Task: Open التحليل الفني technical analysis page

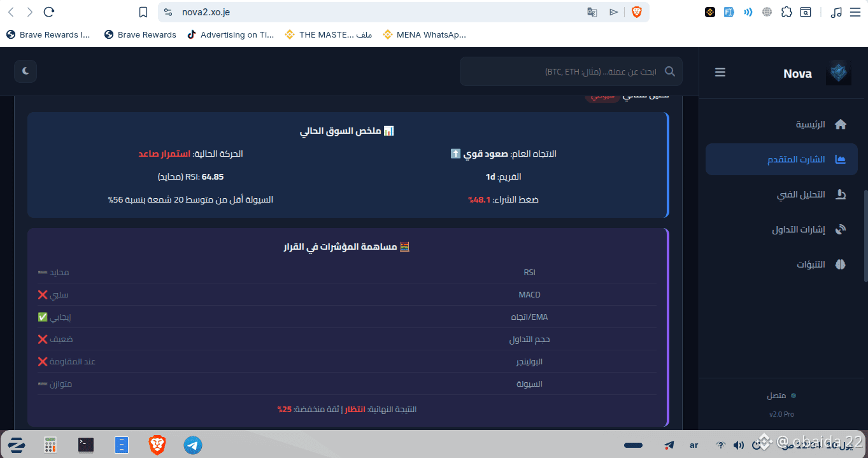Action: tap(781, 194)
